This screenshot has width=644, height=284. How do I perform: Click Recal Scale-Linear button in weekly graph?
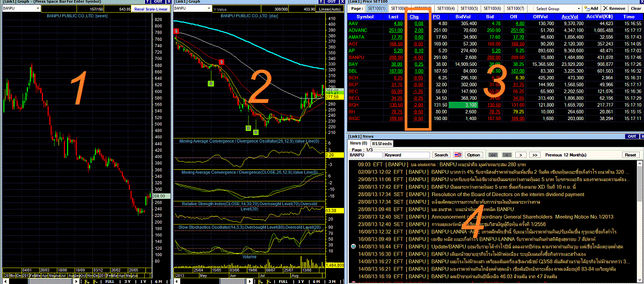151,9
